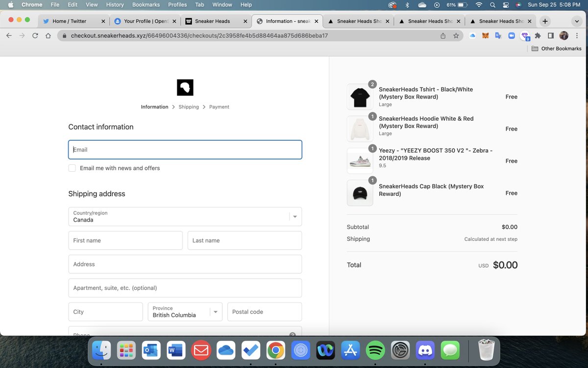Click the 'Yeezy - YEEZY BOOST 350 V2' item name
Screen dimensions: 588x368
pos(436,154)
